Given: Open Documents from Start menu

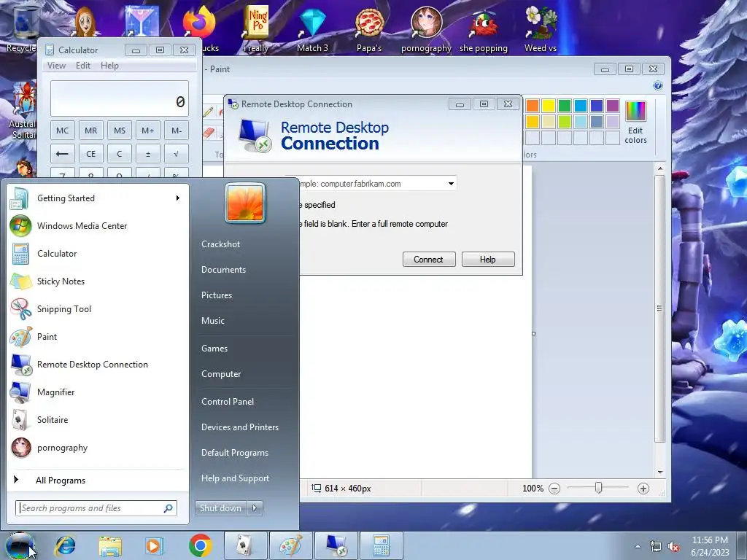Looking at the screenshot, I should point(223,270).
